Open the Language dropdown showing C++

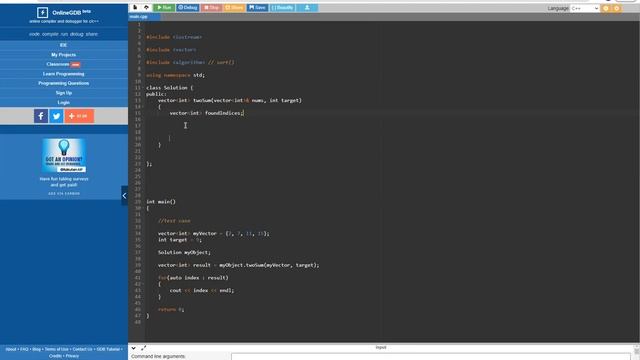click(584, 8)
